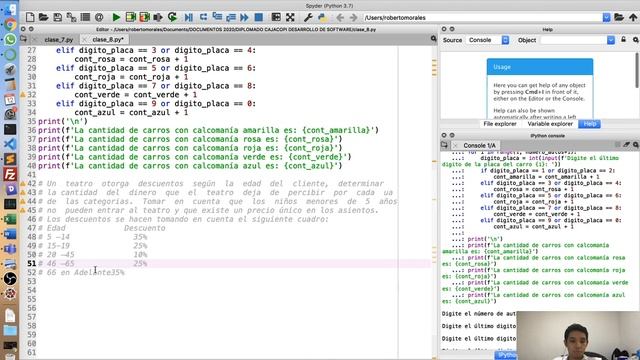640x360 pixels.
Task: Open Preferences wrench icon
Action: coord(308,17)
